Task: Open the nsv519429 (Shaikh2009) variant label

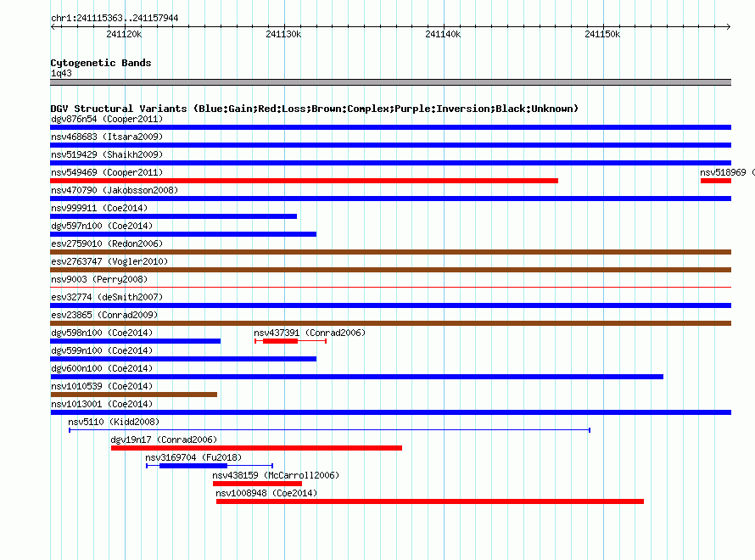Action: coord(107,154)
